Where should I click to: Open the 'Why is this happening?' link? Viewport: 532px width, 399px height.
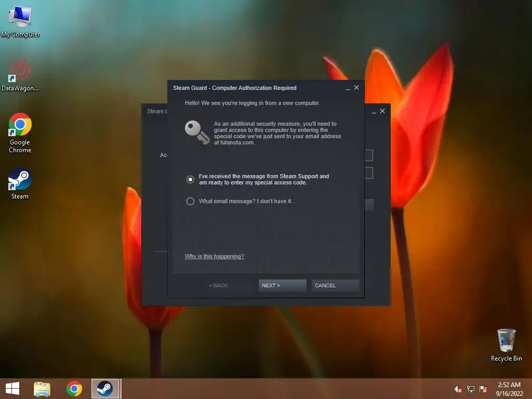tap(215, 256)
